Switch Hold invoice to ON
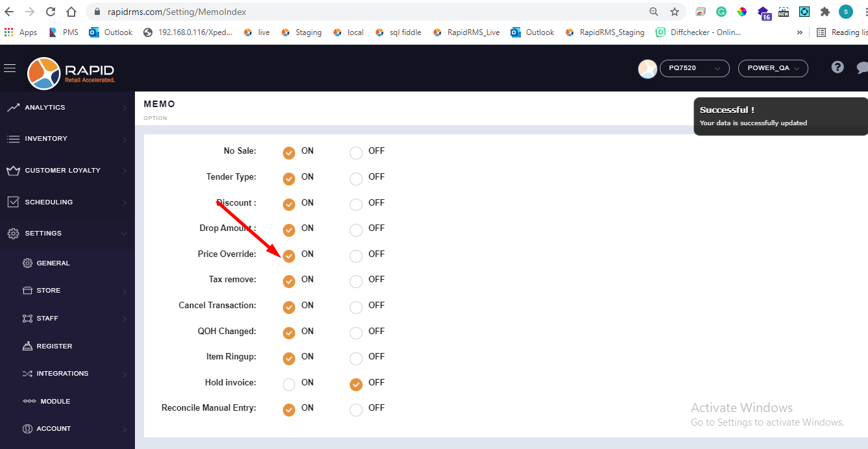 [x=289, y=384]
